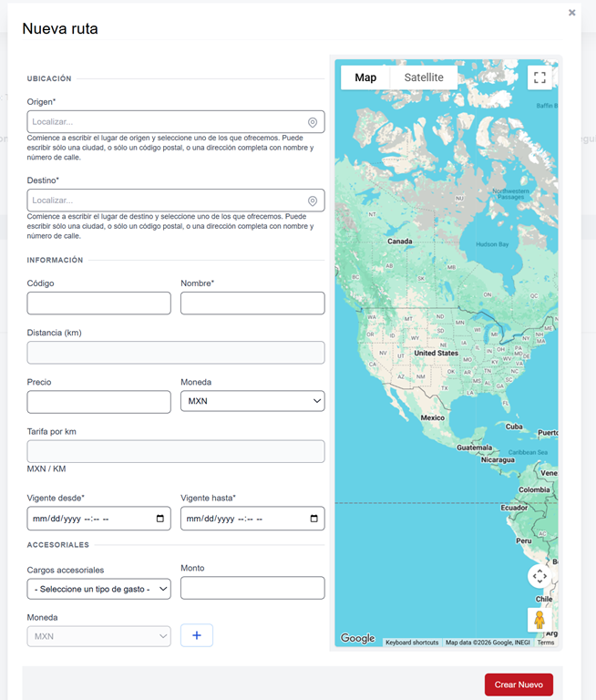596x700 pixels.
Task: Open the Moneda MXN dropdown beside Precio
Action: [252, 401]
